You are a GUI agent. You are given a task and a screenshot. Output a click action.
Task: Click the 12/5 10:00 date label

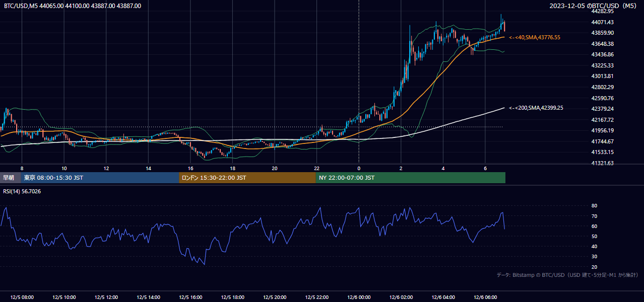(64, 297)
